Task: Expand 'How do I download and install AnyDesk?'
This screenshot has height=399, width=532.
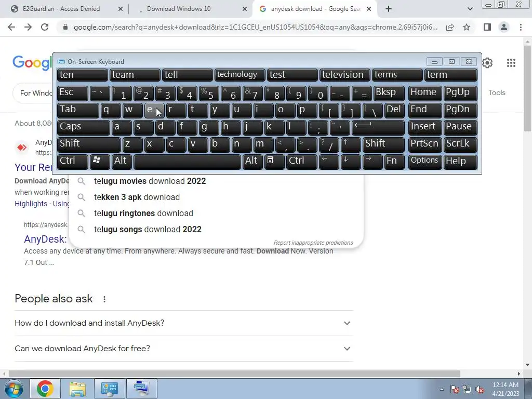Action: click(183, 323)
